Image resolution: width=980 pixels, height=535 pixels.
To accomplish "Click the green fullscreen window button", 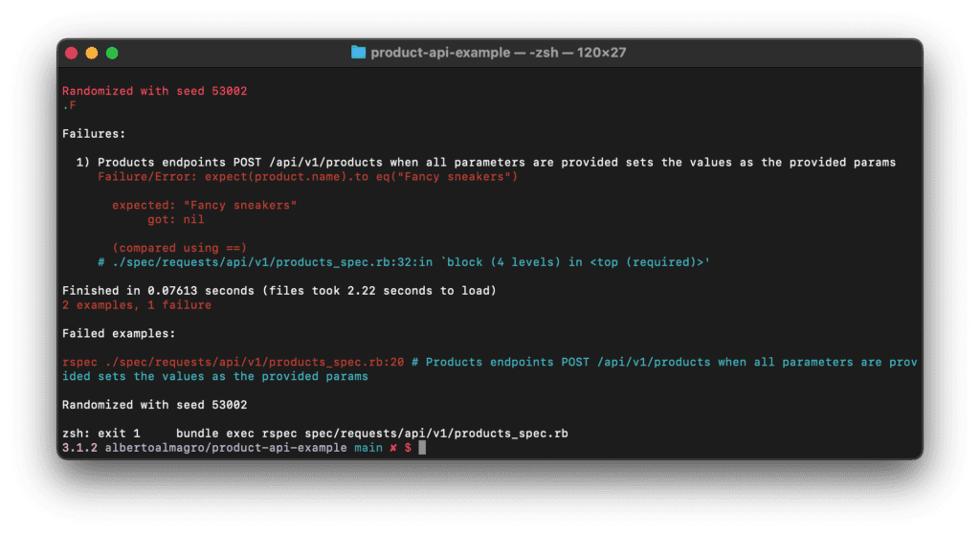I will click(x=113, y=54).
